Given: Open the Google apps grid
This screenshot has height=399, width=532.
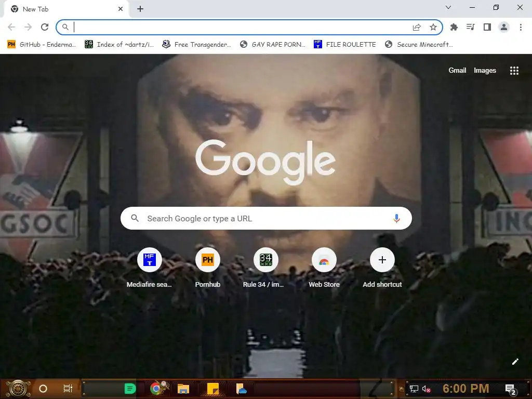Looking at the screenshot, I should coord(514,70).
